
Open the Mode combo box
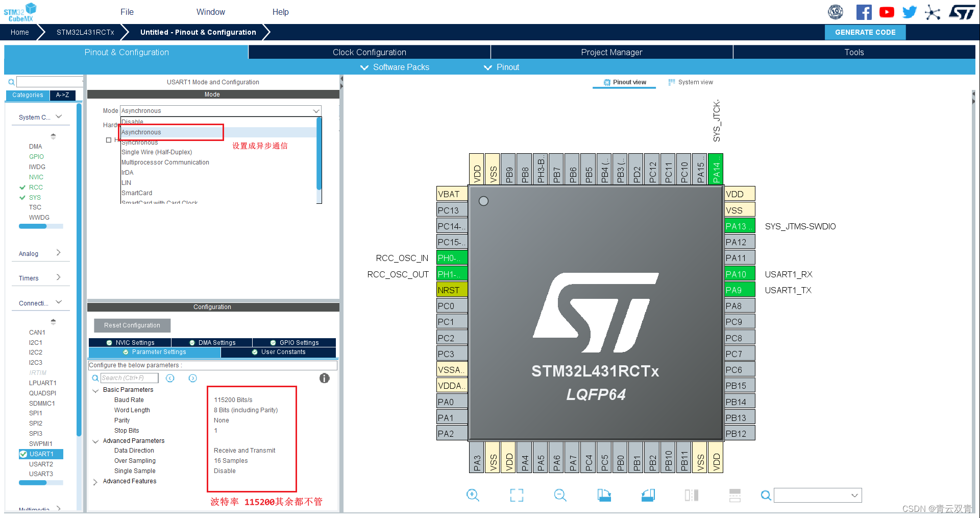pos(220,111)
